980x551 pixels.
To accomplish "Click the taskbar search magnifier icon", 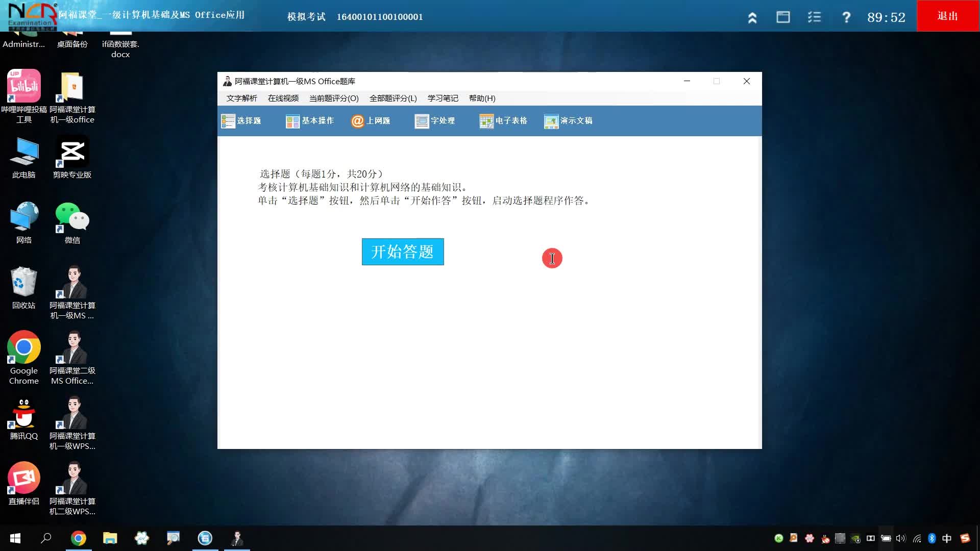I will pos(46,538).
